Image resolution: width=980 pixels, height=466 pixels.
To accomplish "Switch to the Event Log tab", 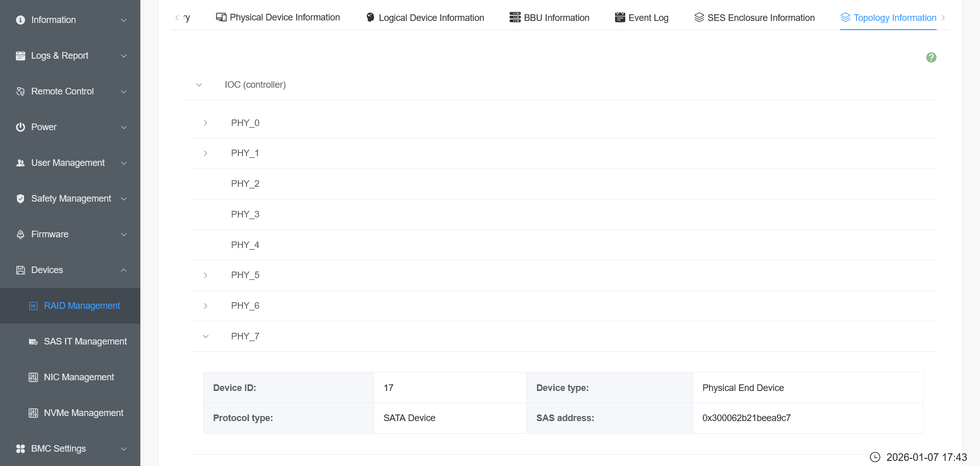I will tap(642, 18).
